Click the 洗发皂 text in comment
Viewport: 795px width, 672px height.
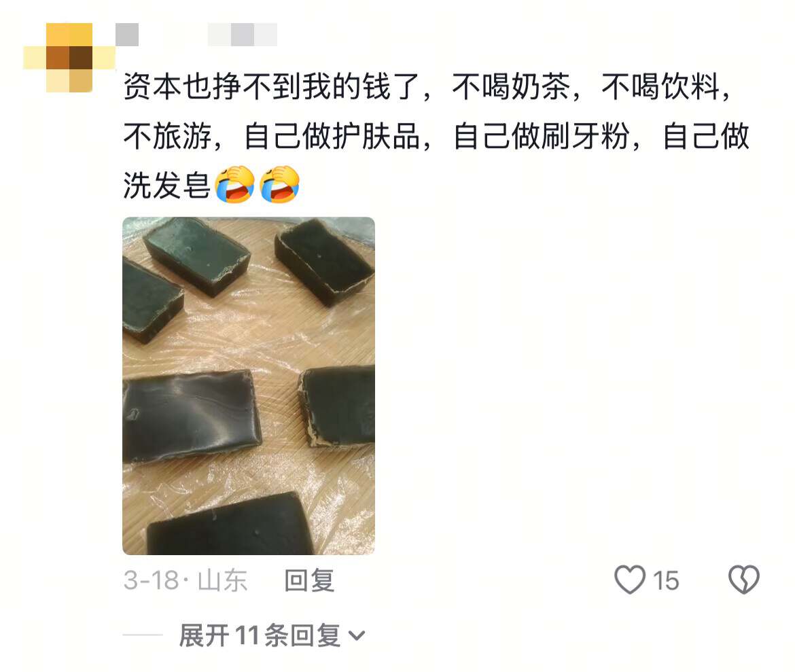click(166, 185)
